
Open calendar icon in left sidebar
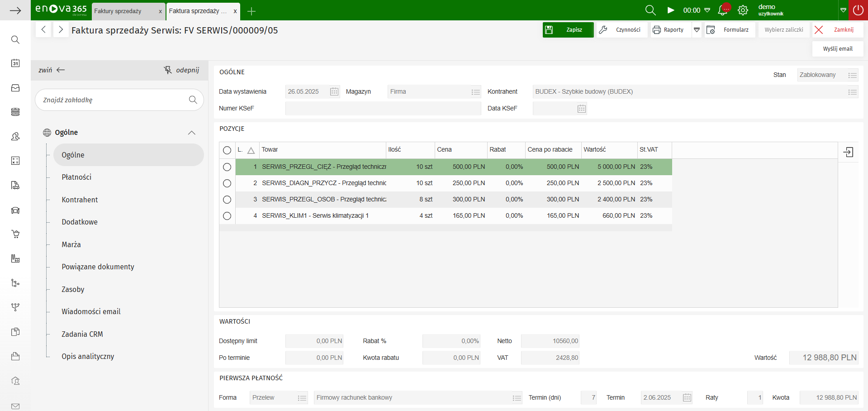pyautogui.click(x=15, y=63)
